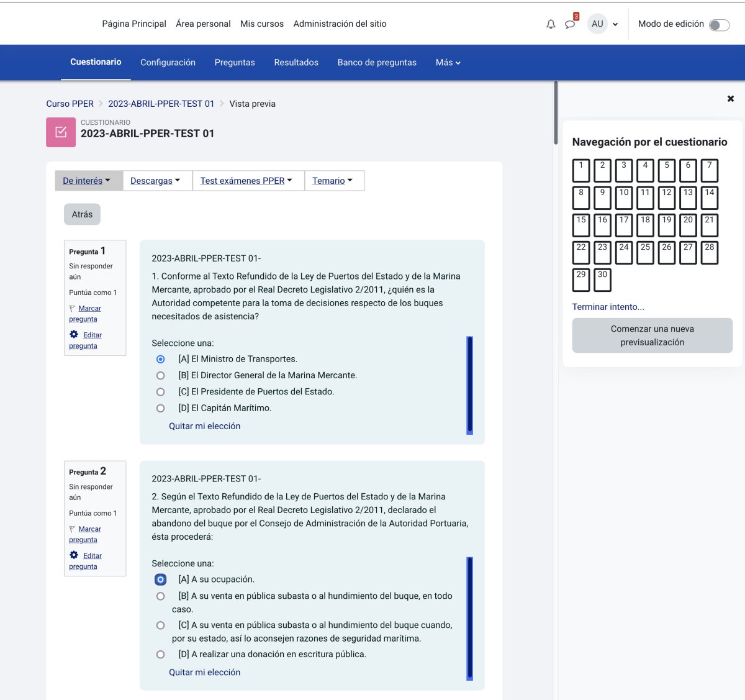This screenshot has height=700, width=745.
Task: Jump to question 17 in navigation
Action: point(624,225)
